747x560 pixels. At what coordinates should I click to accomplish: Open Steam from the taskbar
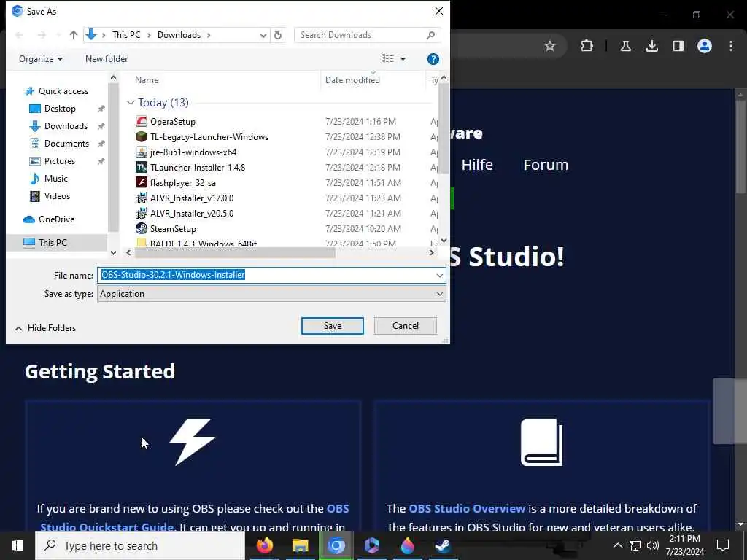pos(443,545)
